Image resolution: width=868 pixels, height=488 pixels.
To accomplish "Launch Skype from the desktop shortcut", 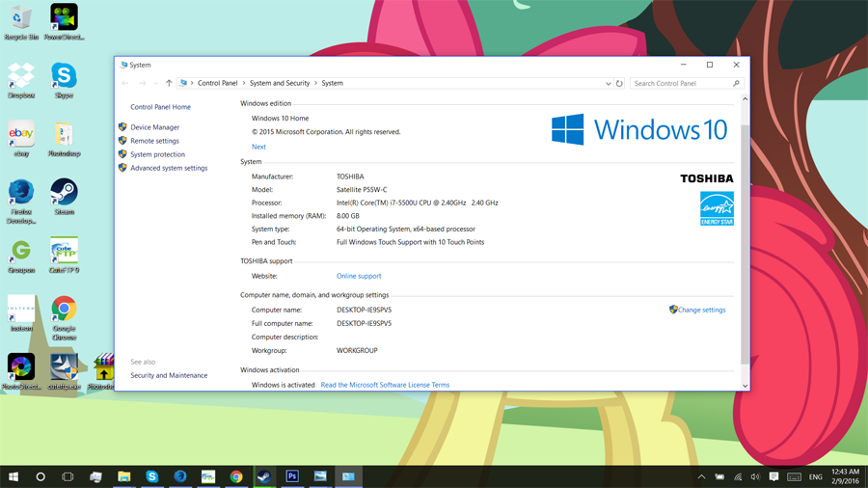I will (64, 76).
